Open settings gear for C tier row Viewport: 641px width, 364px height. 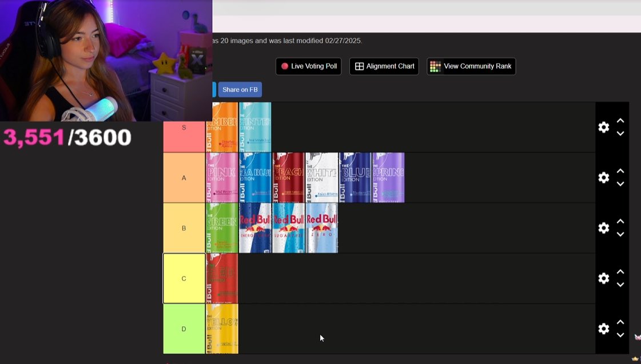point(603,278)
